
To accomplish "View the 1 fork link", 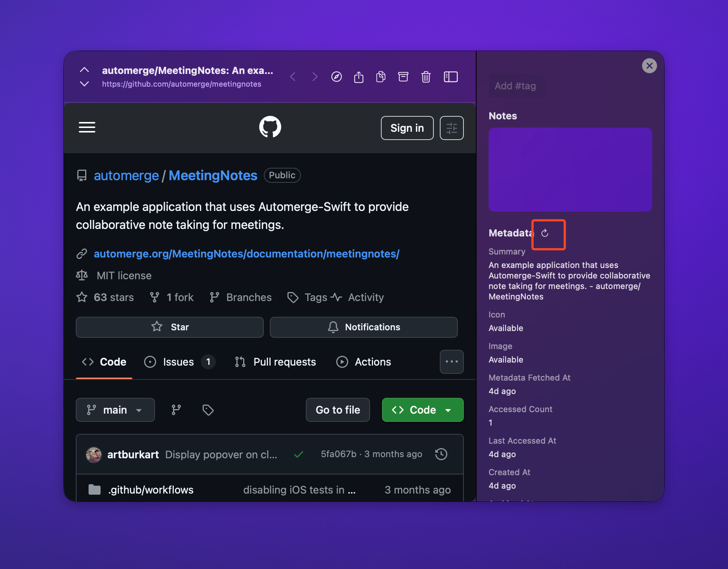I will click(172, 297).
